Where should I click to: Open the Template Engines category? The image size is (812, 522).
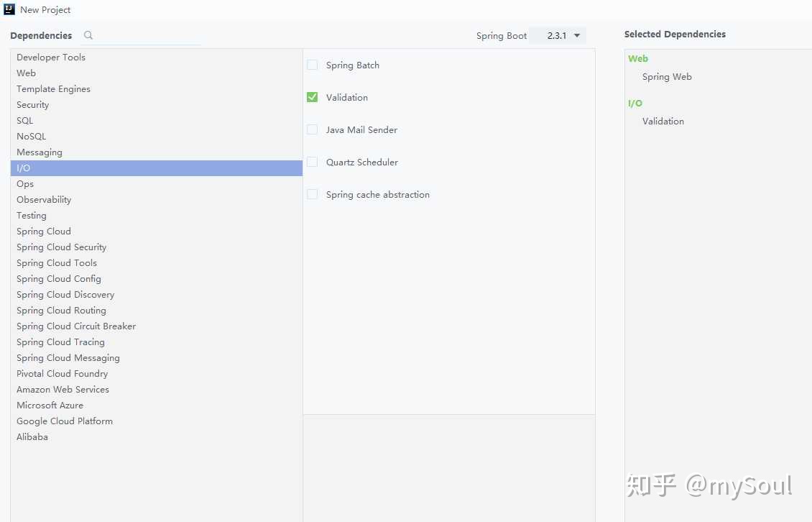pos(157,88)
